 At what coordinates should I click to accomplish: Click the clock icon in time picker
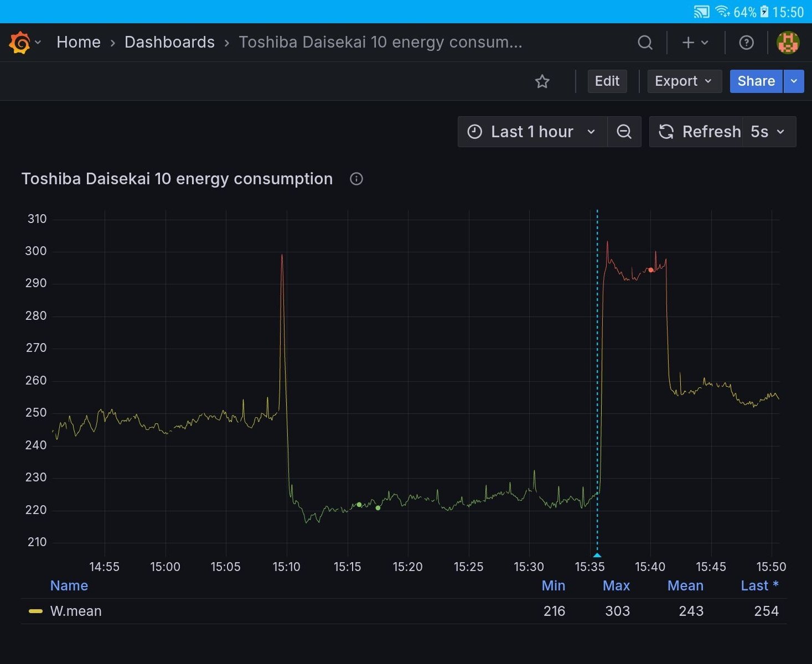click(474, 132)
